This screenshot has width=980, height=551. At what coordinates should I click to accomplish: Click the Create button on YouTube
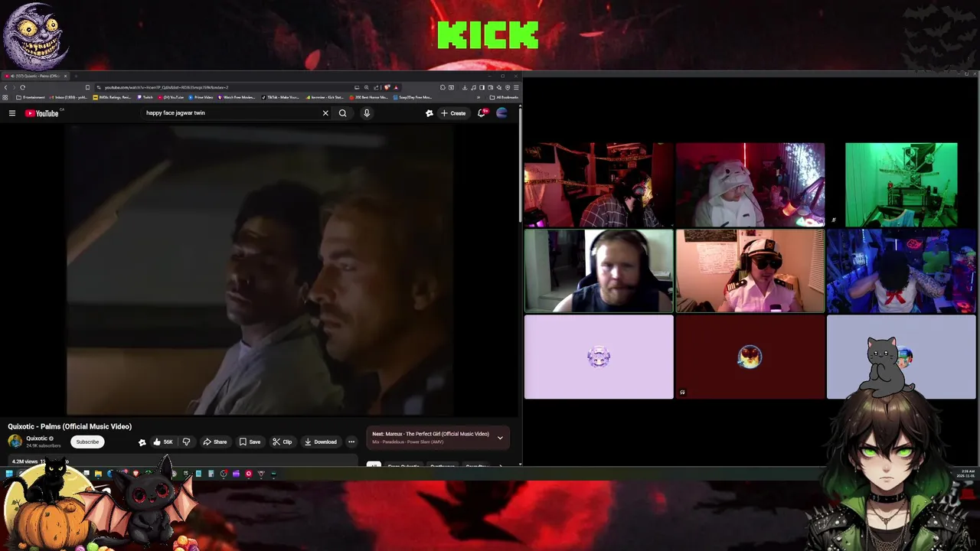(x=454, y=113)
